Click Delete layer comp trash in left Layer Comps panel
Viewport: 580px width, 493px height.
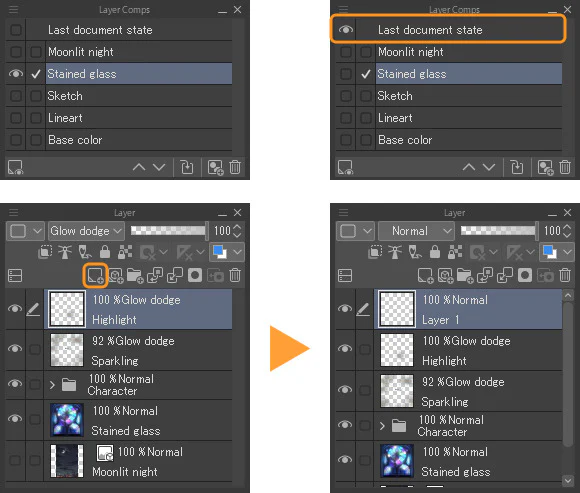pos(235,168)
